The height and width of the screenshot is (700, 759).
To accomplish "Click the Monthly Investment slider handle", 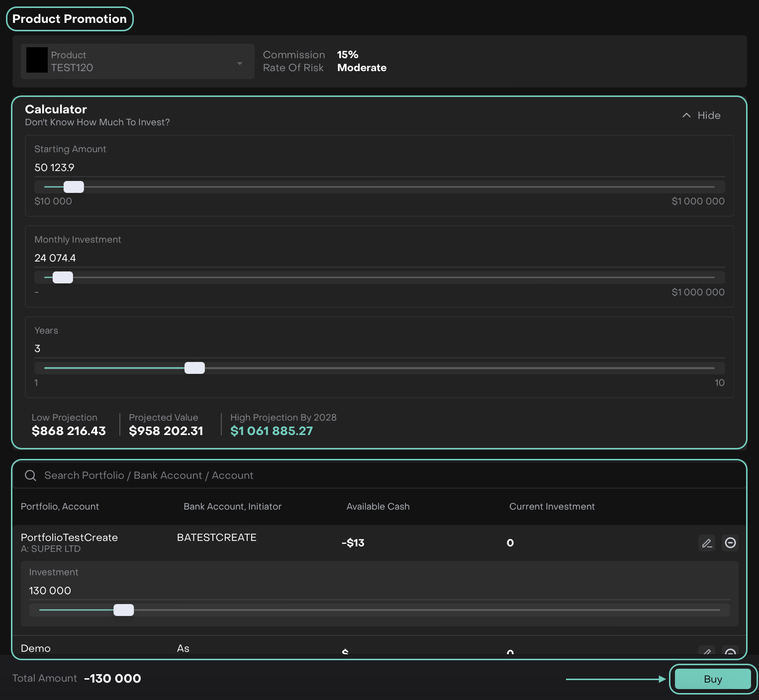I will (63, 277).
